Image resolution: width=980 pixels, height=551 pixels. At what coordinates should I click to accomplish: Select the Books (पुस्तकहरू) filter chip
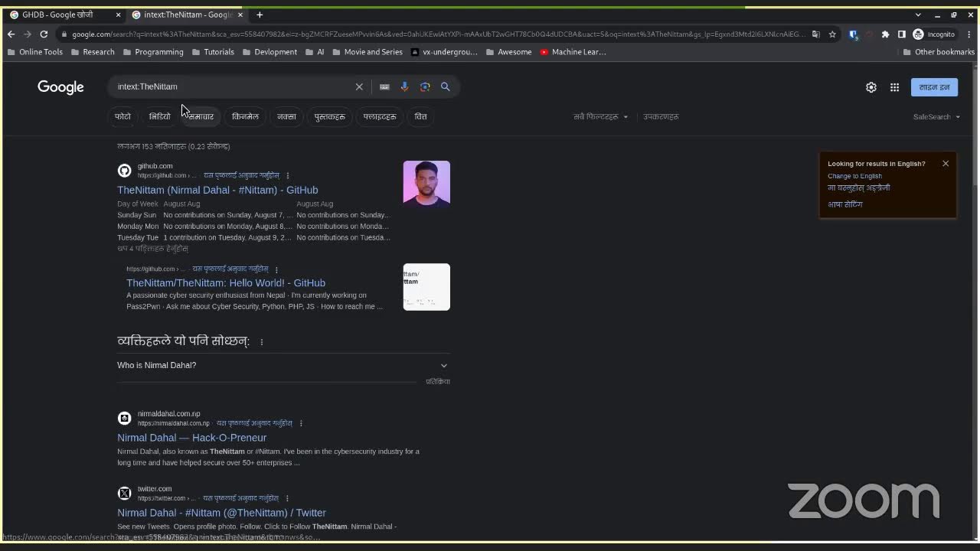[x=330, y=116]
